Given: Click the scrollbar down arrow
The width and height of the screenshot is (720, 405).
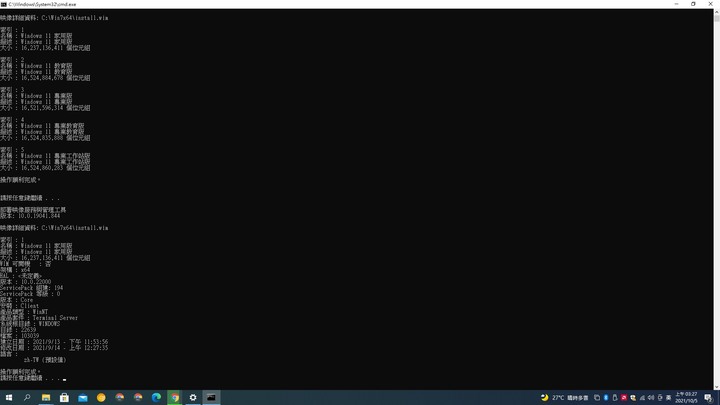Looking at the screenshot, I should tap(717, 387).
